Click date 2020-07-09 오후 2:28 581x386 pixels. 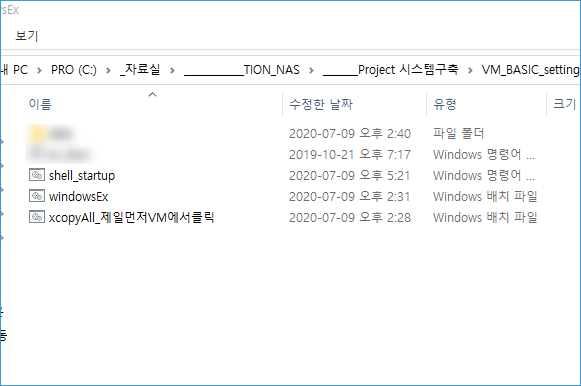coord(350,218)
